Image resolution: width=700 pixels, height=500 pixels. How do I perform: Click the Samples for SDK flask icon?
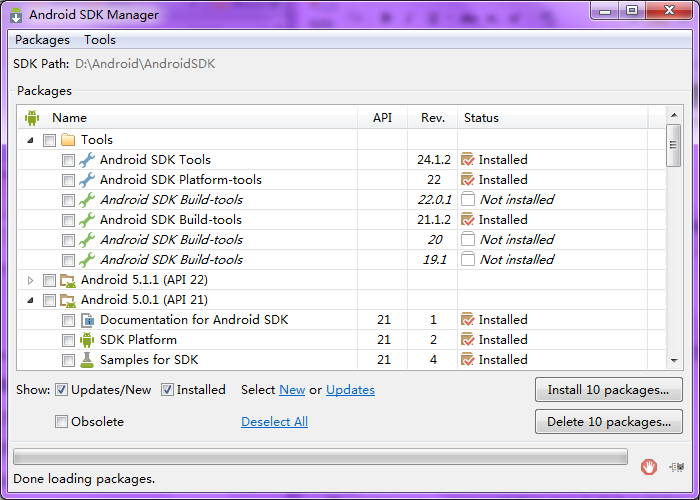tap(87, 360)
